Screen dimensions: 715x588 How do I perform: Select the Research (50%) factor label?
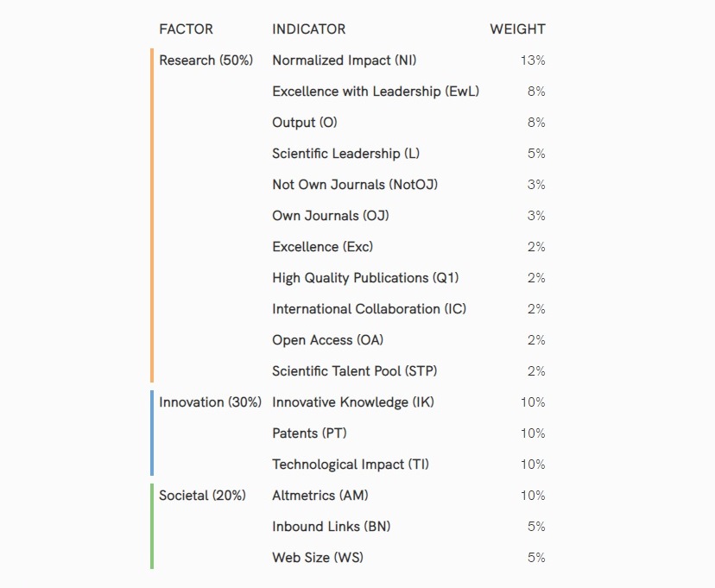(x=206, y=60)
